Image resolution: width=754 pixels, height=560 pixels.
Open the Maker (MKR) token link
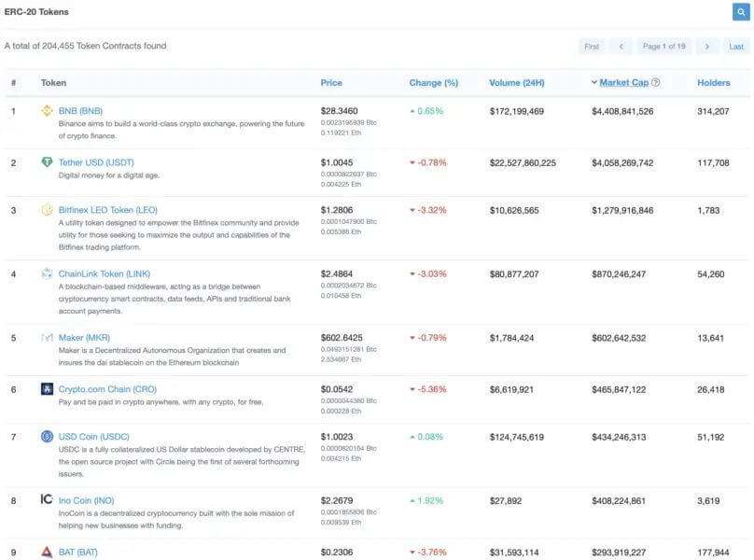coord(84,338)
